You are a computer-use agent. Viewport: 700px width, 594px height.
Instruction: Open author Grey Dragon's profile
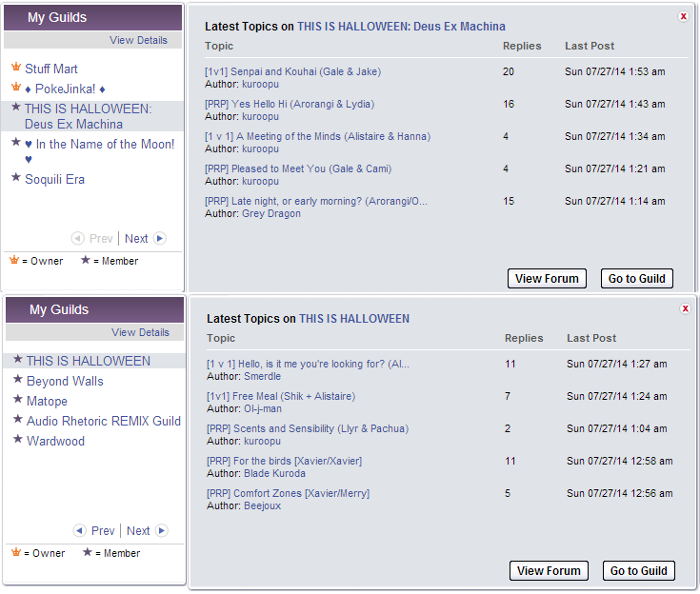coord(271,214)
